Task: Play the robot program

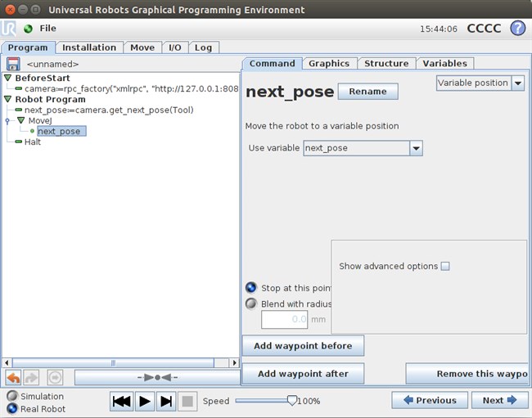Action: (x=145, y=402)
